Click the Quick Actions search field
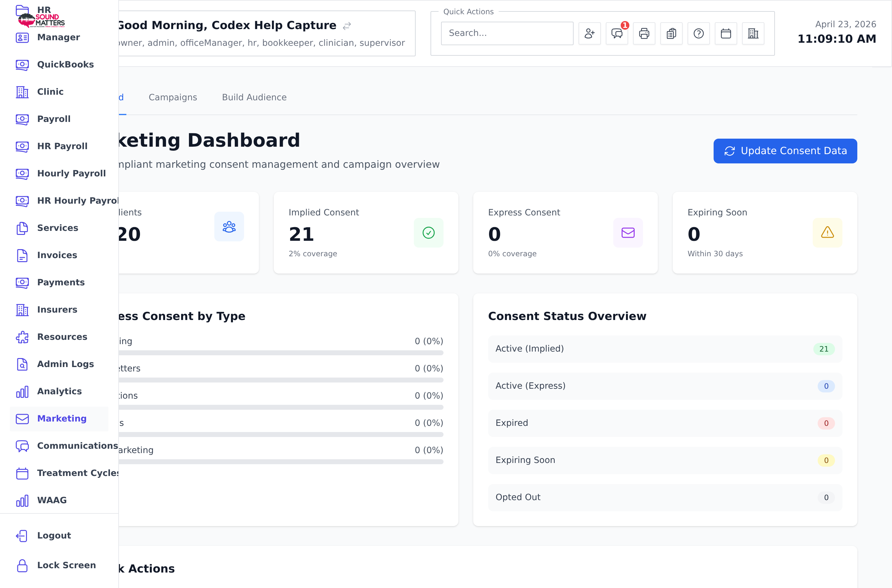 coord(507,33)
